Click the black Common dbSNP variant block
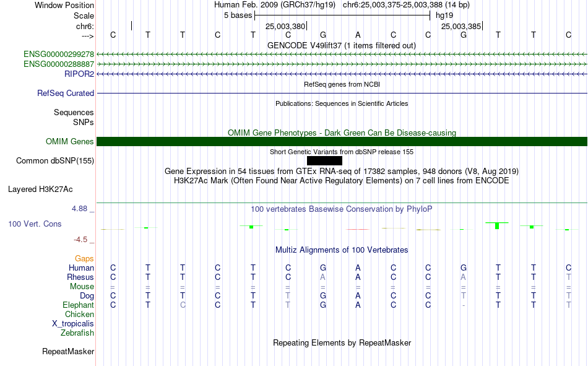588x366 pixels. (324, 160)
